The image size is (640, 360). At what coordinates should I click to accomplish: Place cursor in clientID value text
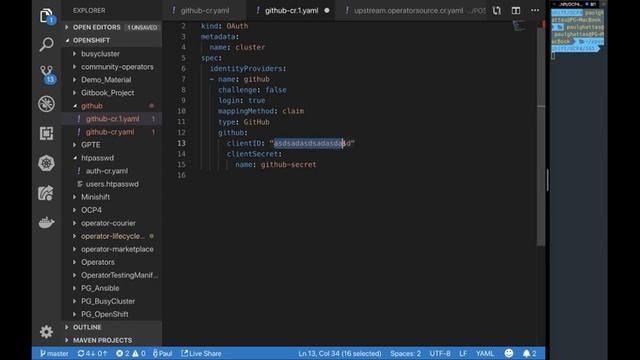point(312,143)
